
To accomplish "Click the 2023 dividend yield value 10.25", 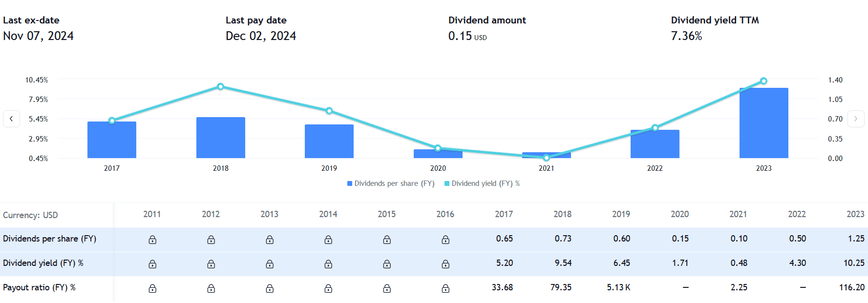I will click(x=853, y=263).
